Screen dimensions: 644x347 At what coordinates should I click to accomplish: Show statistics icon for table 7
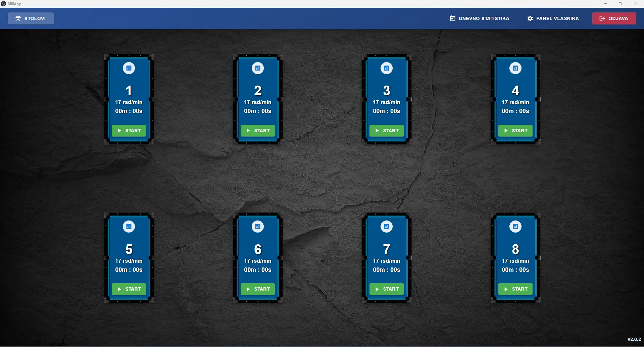[387, 227]
